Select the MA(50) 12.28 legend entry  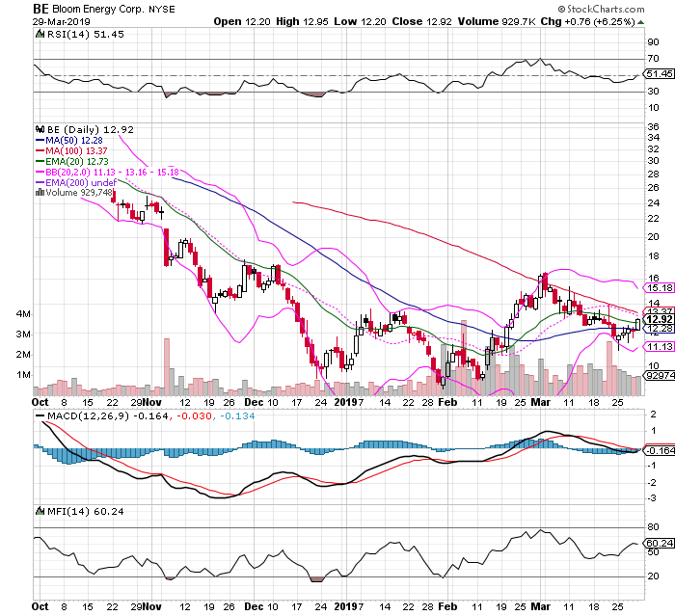(x=68, y=141)
